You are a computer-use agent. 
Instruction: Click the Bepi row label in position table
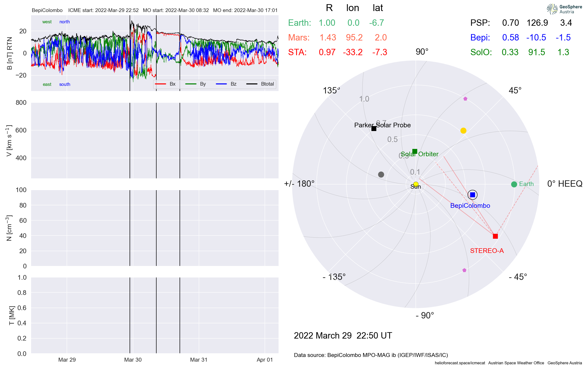pyautogui.click(x=480, y=38)
